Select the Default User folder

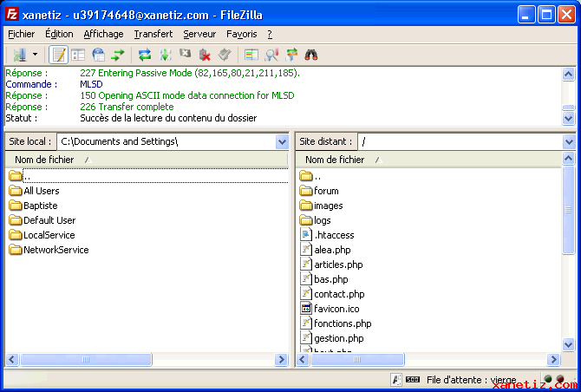pyautogui.click(x=42, y=220)
